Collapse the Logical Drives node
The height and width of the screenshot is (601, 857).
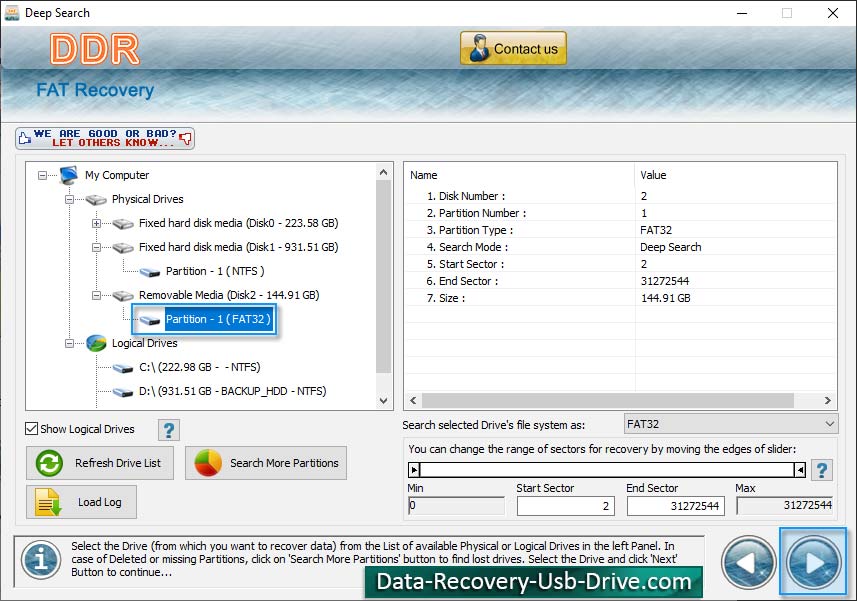click(69, 344)
